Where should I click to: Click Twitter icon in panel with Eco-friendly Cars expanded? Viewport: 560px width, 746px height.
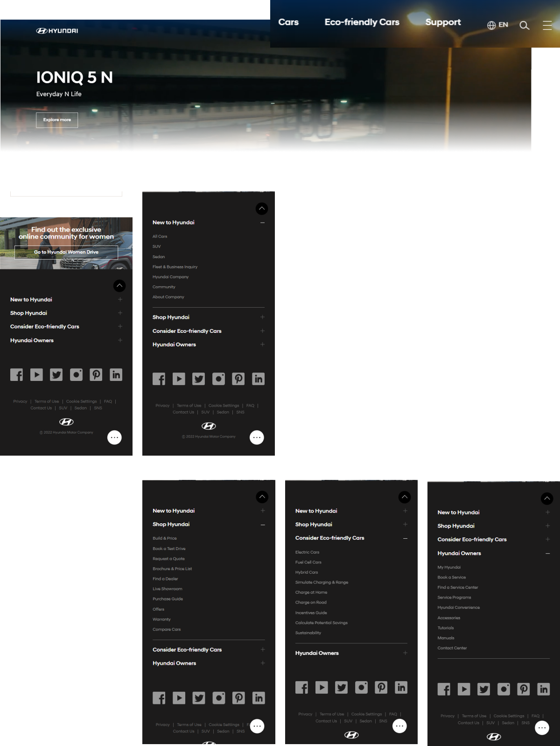[342, 687]
